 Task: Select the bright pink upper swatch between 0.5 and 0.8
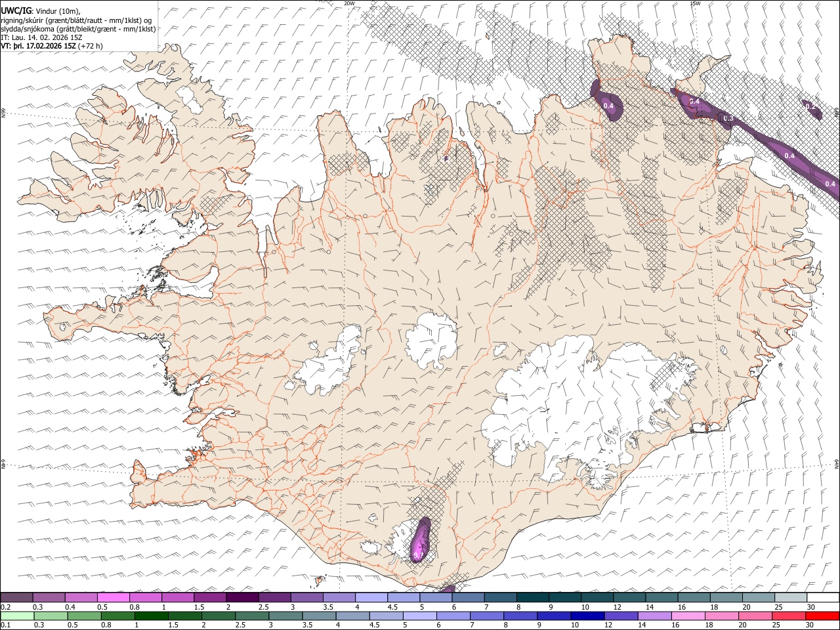tap(113, 597)
